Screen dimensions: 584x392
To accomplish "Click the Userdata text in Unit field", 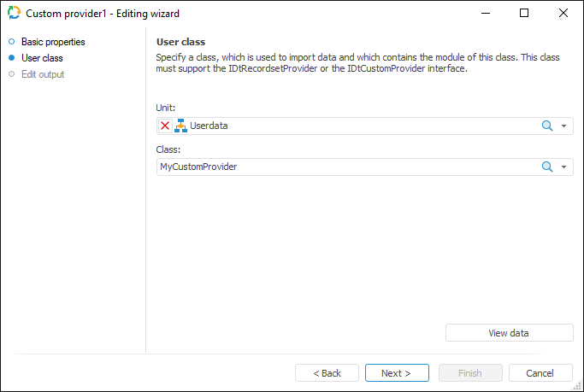I will click(209, 126).
